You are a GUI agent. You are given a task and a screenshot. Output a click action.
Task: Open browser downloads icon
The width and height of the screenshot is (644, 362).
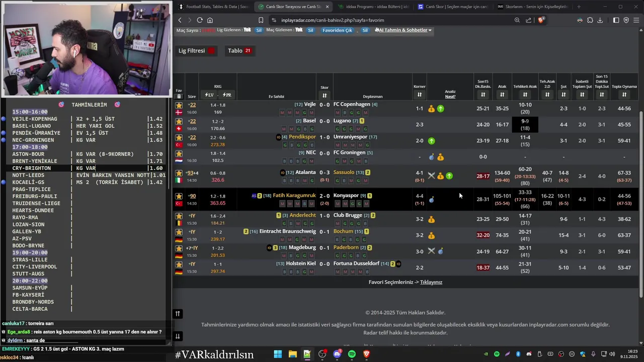click(600, 20)
